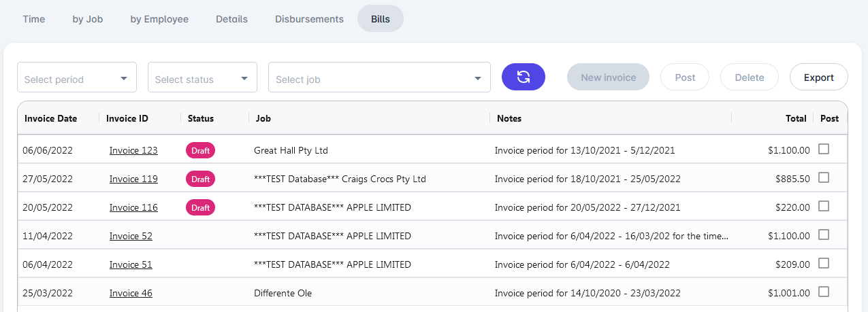Go to the by Employee tab
The height and width of the screenshot is (312, 868).
(159, 19)
